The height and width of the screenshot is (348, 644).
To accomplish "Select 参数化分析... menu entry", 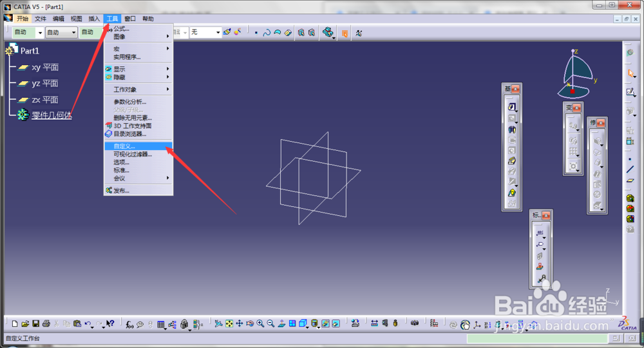I will coord(138,101).
